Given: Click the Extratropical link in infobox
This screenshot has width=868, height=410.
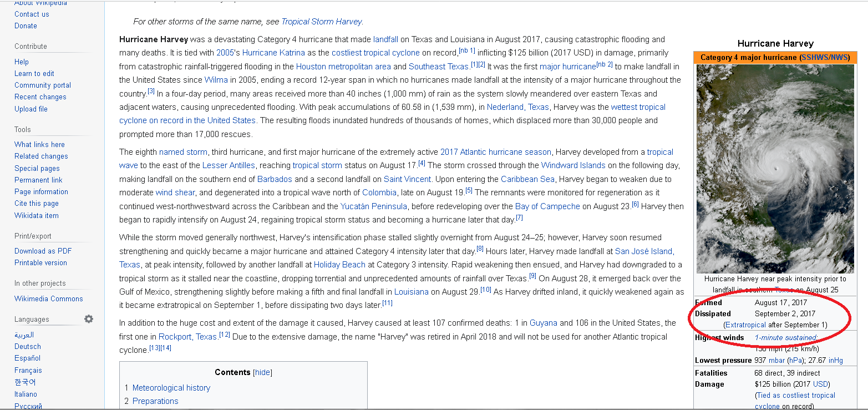Looking at the screenshot, I should [746, 325].
